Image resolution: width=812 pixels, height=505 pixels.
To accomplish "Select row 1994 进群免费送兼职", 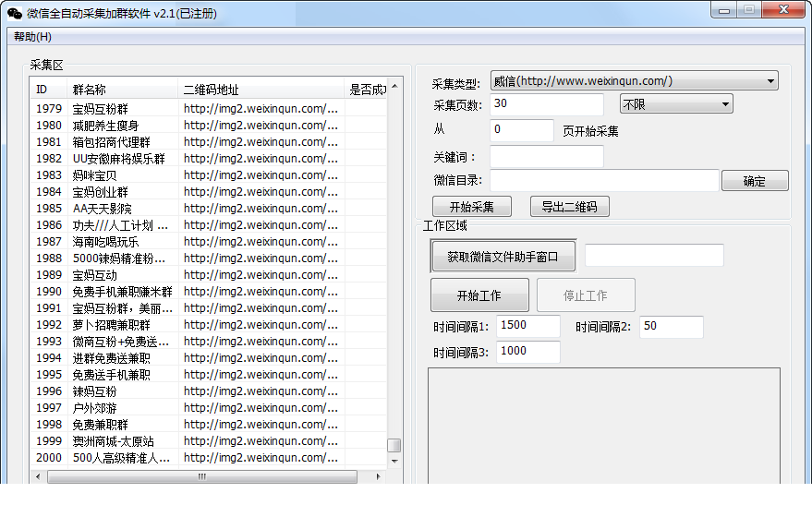I will (208, 357).
